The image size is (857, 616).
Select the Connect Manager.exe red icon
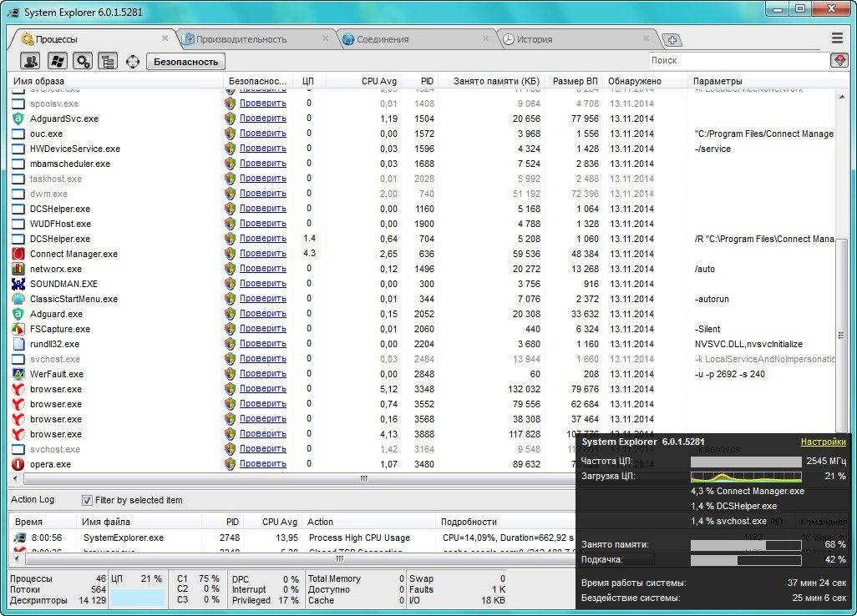(18, 254)
